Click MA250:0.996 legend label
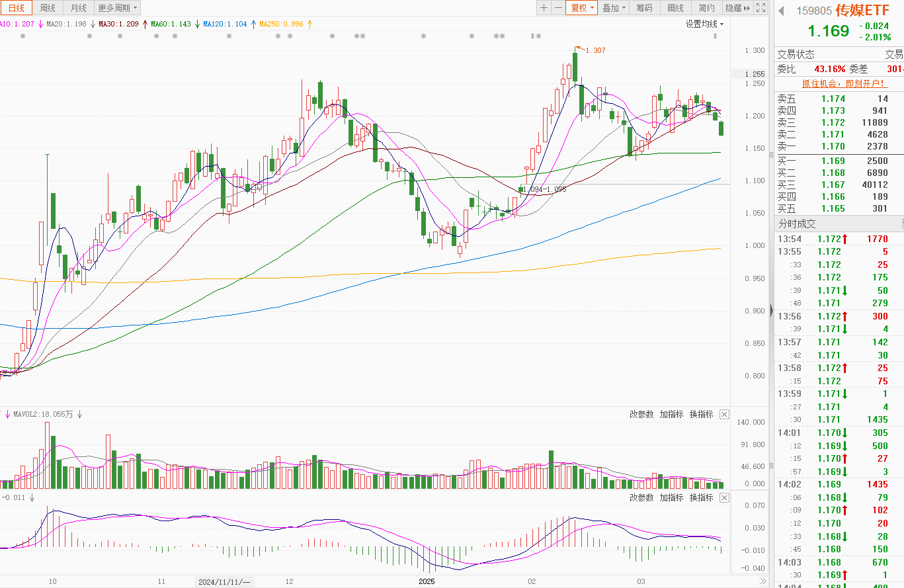The height and width of the screenshot is (588, 904). click(280, 24)
